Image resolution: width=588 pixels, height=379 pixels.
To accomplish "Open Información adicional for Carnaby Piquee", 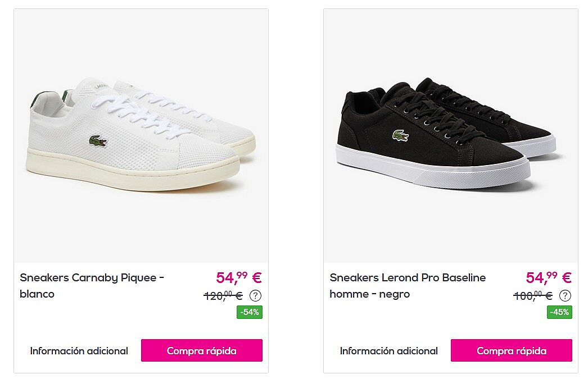I will click(x=79, y=351).
